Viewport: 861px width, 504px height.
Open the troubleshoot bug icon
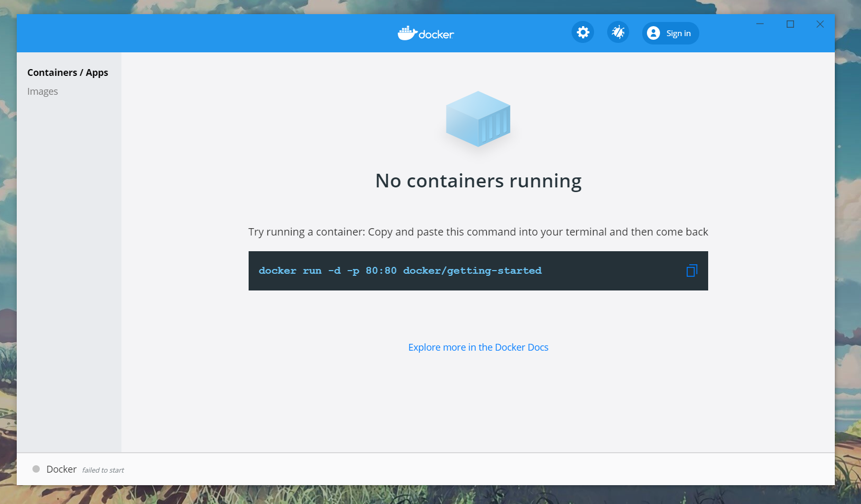tap(618, 32)
